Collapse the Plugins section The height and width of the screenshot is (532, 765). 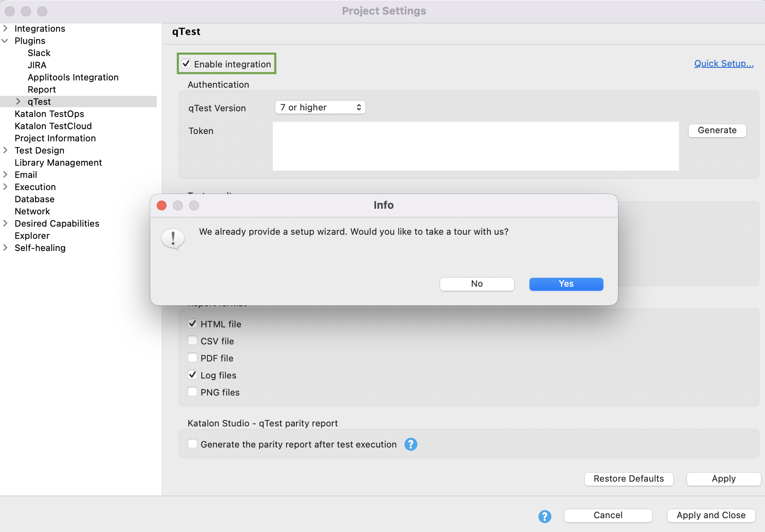tap(5, 41)
